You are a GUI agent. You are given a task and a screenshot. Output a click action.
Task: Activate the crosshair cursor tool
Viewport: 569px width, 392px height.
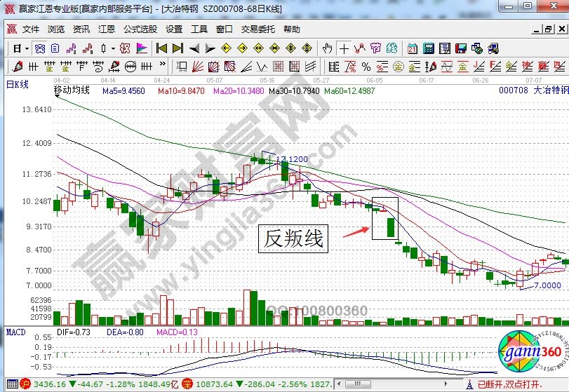(344, 48)
